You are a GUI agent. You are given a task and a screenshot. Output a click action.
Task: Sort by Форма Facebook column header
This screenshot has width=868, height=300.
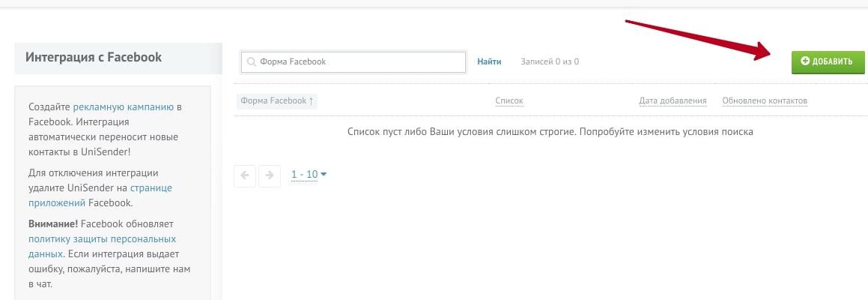pos(277,101)
